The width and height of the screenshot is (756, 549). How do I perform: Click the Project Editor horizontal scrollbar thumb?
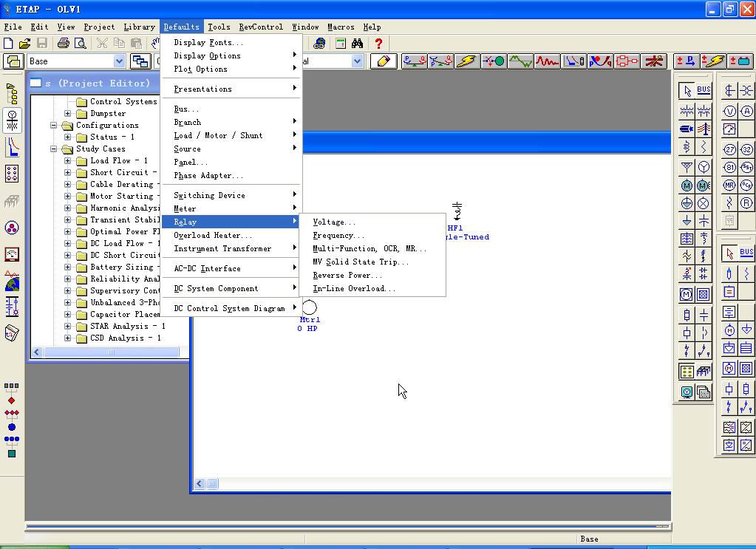pyautogui.click(x=112, y=352)
